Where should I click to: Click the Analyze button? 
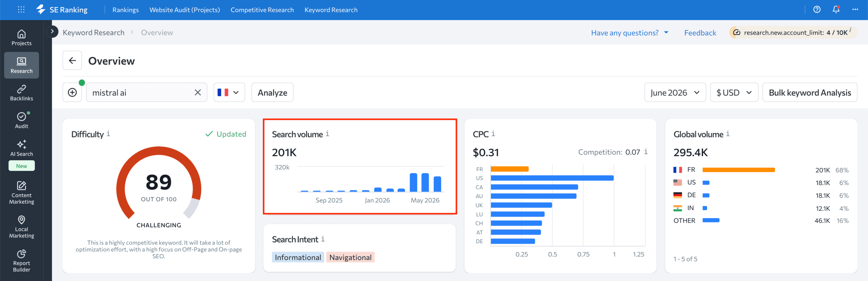pos(272,93)
